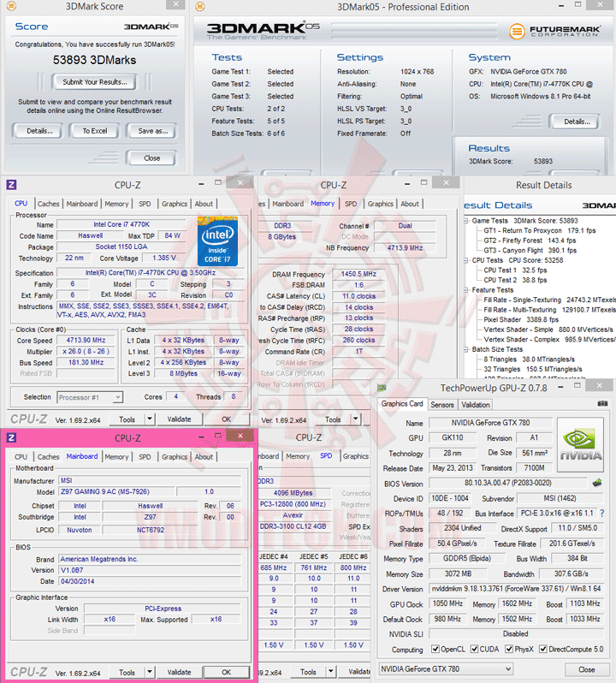Toggle the PhysX checkbox in GPU-Z
The width and height of the screenshot is (616, 683).
click(x=509, y=649)
